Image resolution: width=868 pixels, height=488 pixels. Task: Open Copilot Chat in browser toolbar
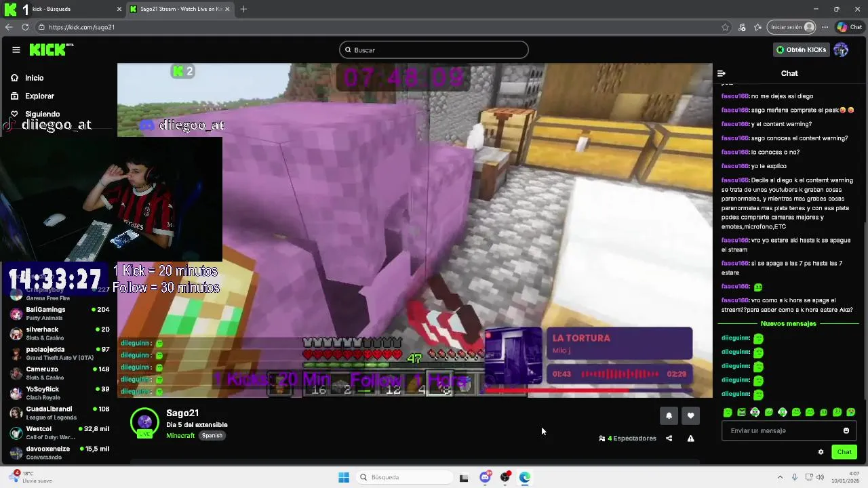850,27
